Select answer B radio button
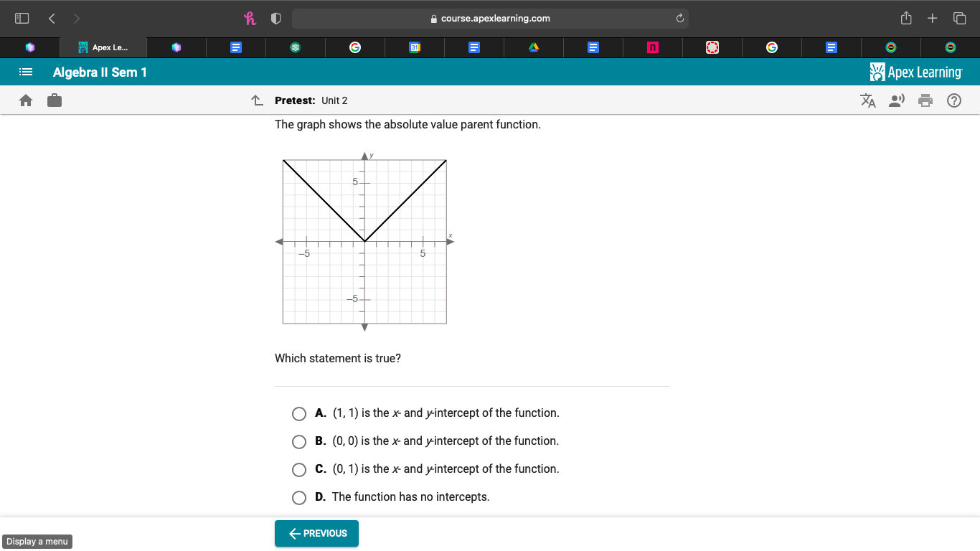Screen dimensions: 980x551 coord(299,442)
